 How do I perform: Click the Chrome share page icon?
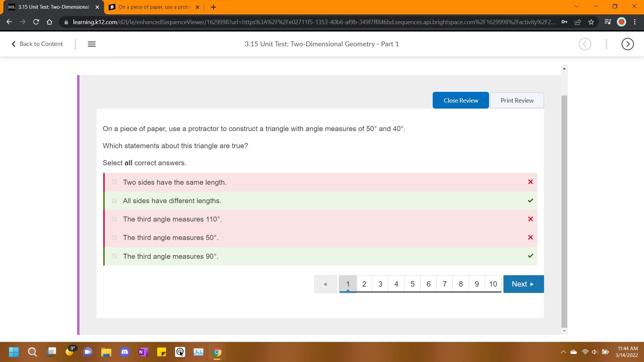[578, 22]
